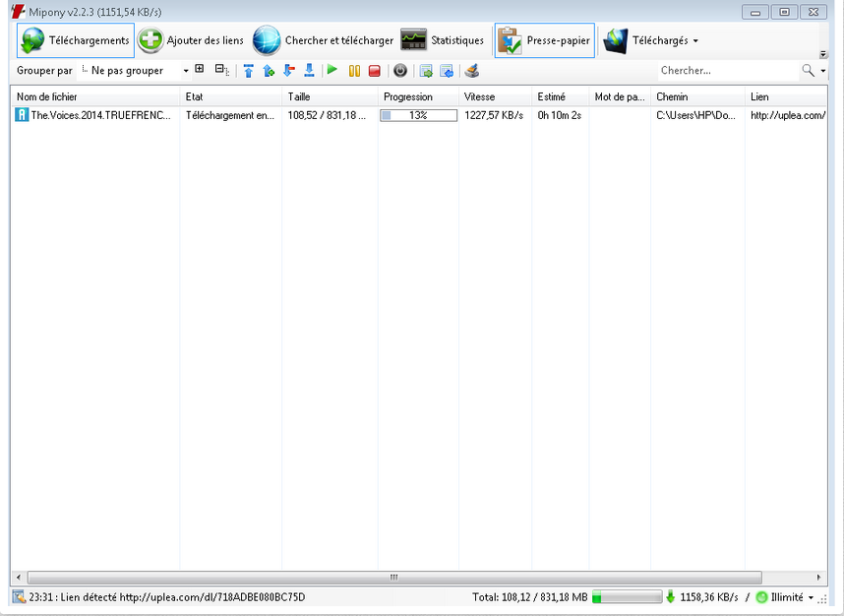Click the total progress bar in status bar
This screenshot has height=616, width=844.
(627, 596)
